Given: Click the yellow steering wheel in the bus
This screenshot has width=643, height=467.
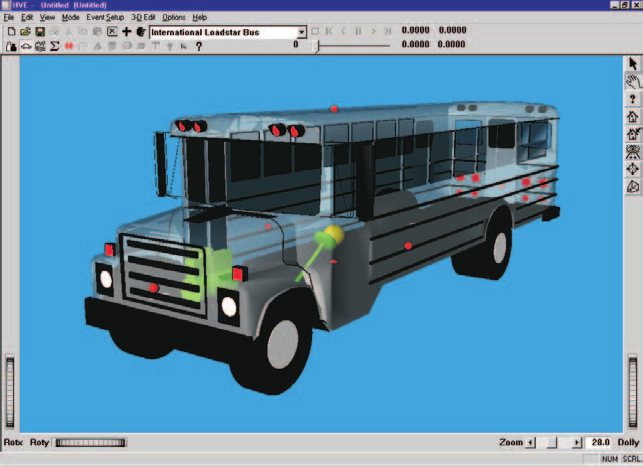Looking at the screenshot, I should click(334, 233).
